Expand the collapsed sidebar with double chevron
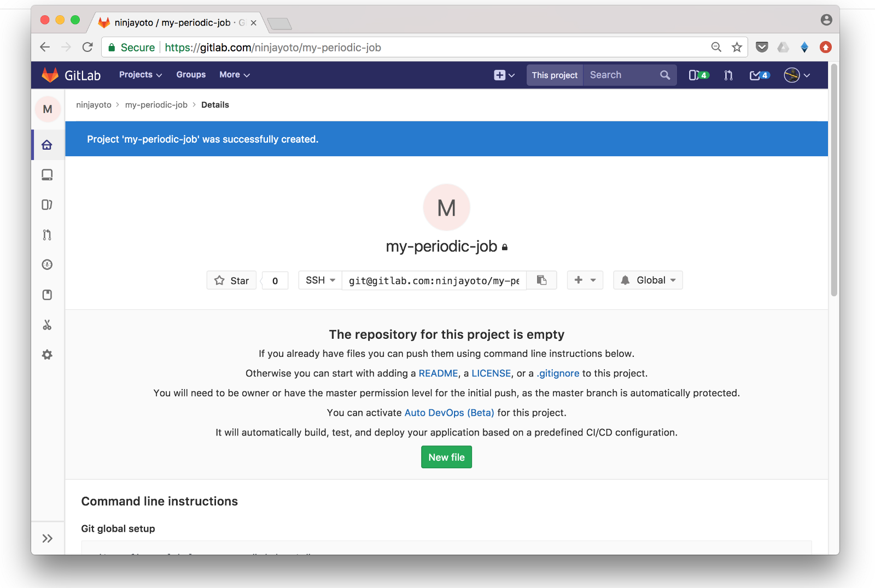This screenshot has height=588, width=875. coord(48,539)
